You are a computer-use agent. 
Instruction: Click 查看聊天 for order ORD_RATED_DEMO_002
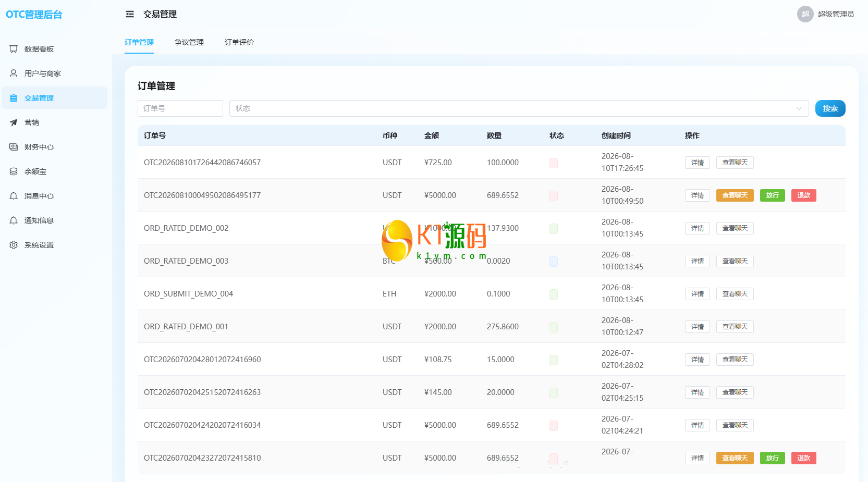(x=735, y=228)
